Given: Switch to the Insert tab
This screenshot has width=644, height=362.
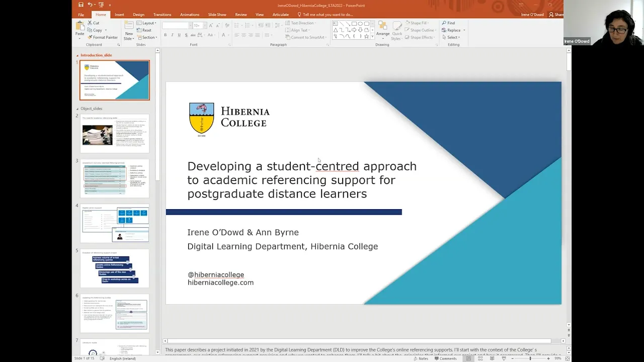Looking at the screenshot, I should coord(119,15).
